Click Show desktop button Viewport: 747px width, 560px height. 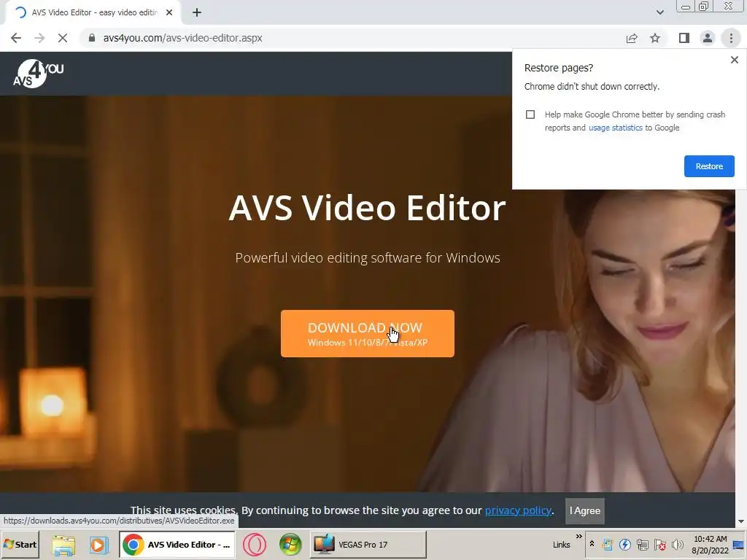[x=739, y=544]
